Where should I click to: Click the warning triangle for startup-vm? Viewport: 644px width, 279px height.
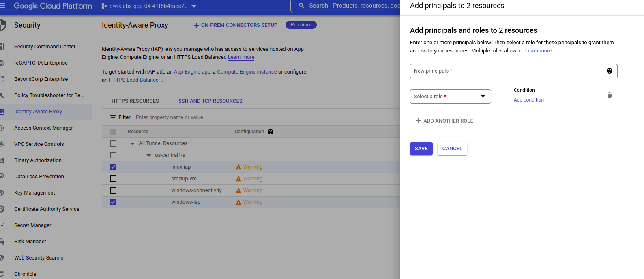pyautogui.click(x=238, y=179)
